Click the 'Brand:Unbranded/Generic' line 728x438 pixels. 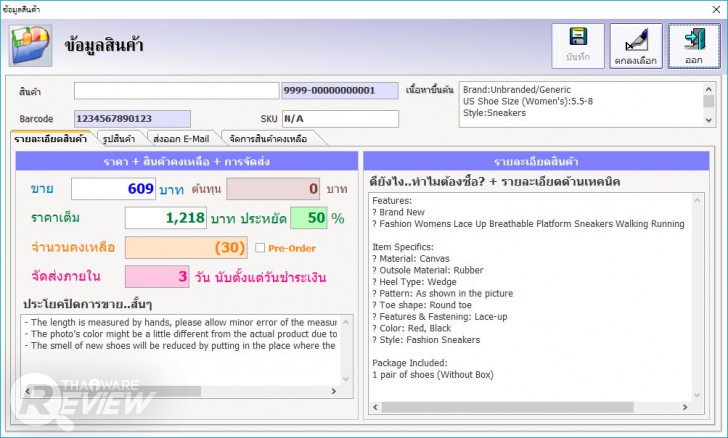517,90
